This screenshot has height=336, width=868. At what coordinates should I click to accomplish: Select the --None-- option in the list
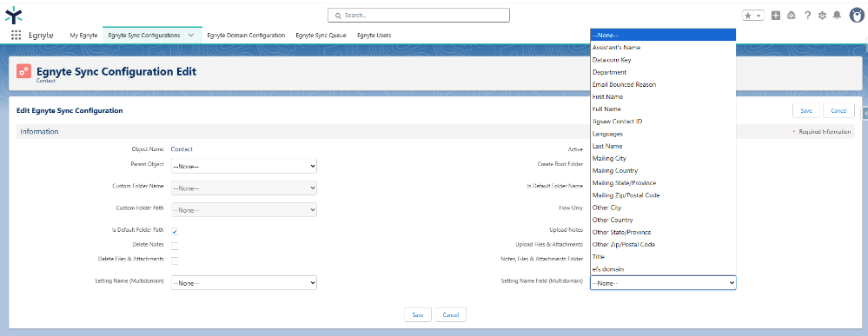coord(663,35)
